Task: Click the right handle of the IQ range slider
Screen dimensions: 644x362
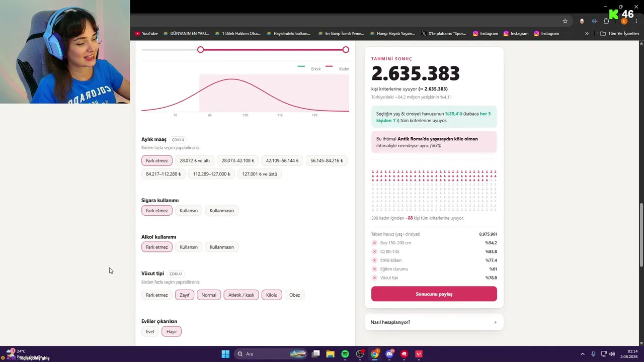Action: click(346, 50)
